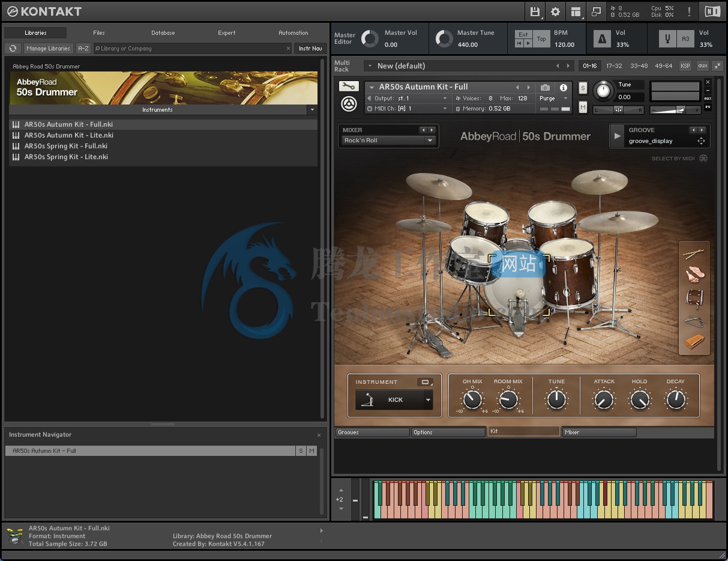
Task: Toggle Select by MIDI
Action: click(x=703, y=159)
